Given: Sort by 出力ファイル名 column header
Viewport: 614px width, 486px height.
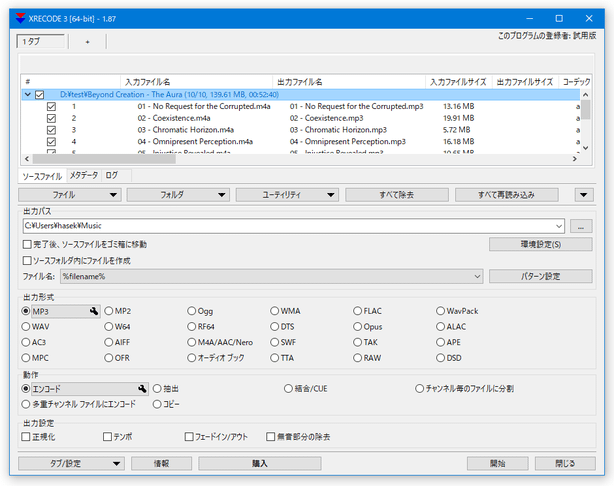Looking at the screenshot, I should pyautogui.click(x=349, y=82).
